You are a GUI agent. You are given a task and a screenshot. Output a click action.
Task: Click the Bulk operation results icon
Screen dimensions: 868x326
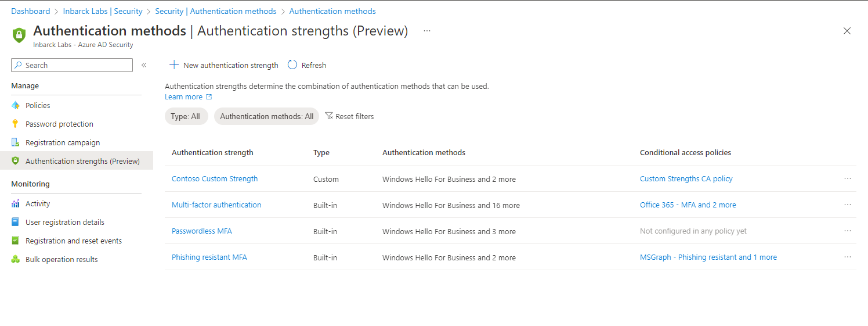pyautogui.click(x=16, y=259)
